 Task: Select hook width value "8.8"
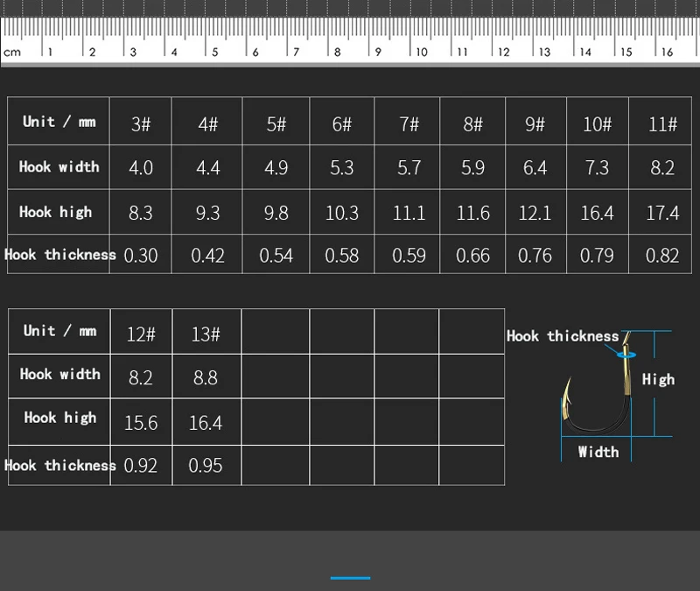tap(206, 378)
